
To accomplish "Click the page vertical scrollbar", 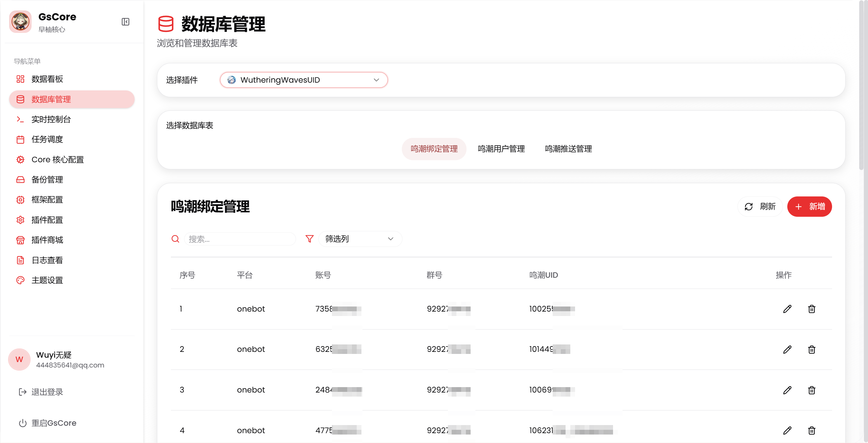I will [861, 85].
